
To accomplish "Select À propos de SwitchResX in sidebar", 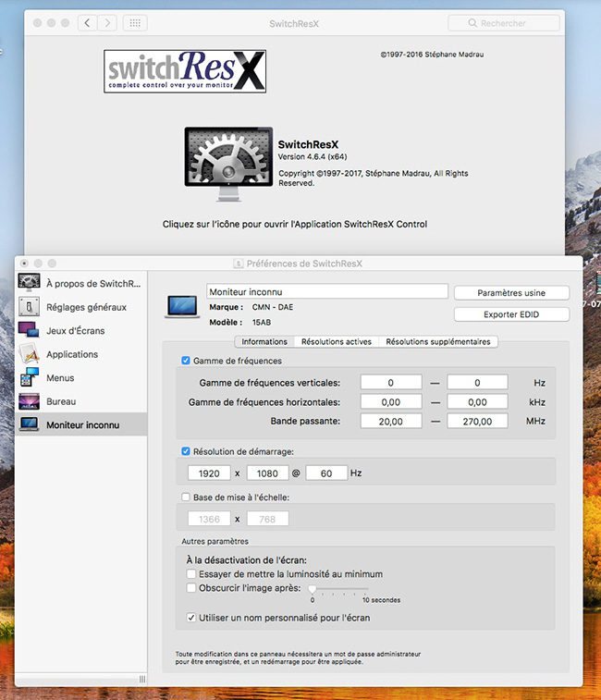I will (x=80, y=284).
